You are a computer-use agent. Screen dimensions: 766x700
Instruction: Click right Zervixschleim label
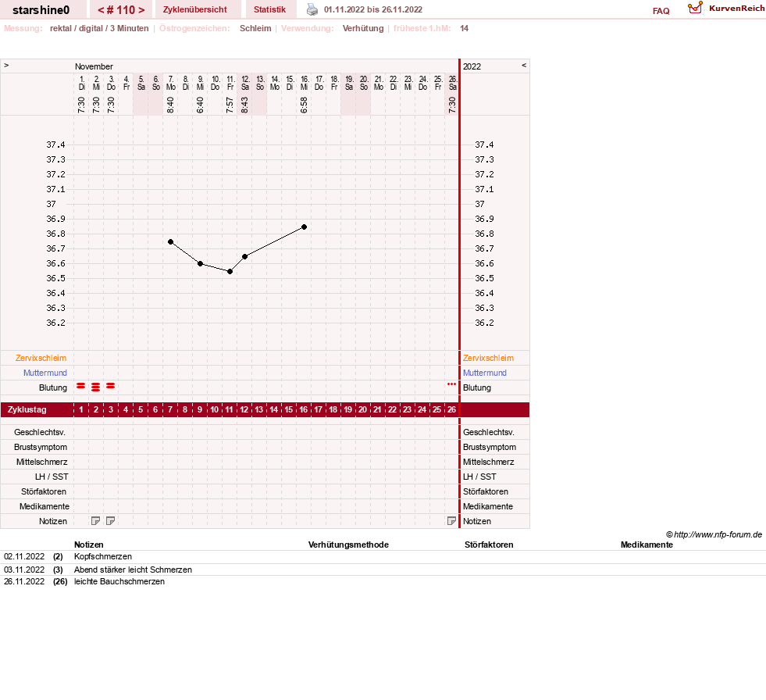488,358
